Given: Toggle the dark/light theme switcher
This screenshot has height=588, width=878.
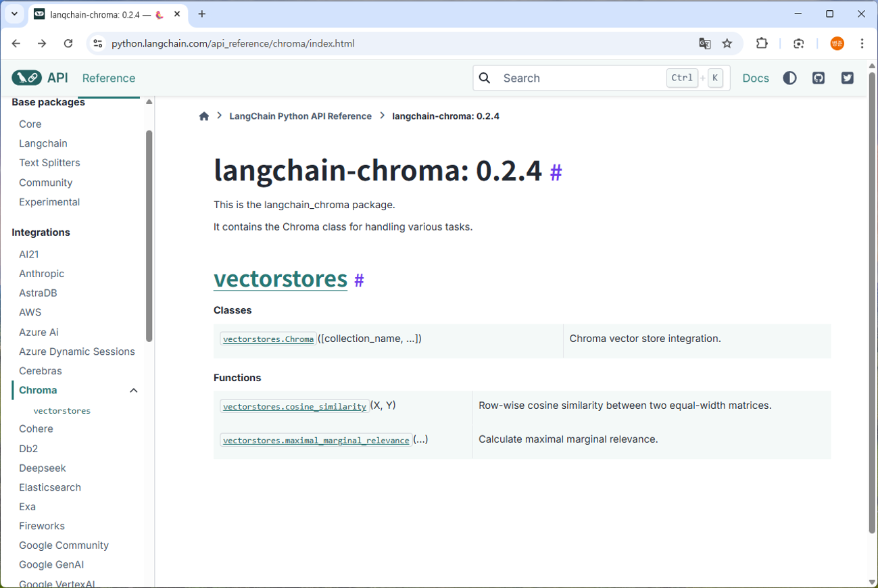Looking at the screenshot, I should click(x=789, y=78).
